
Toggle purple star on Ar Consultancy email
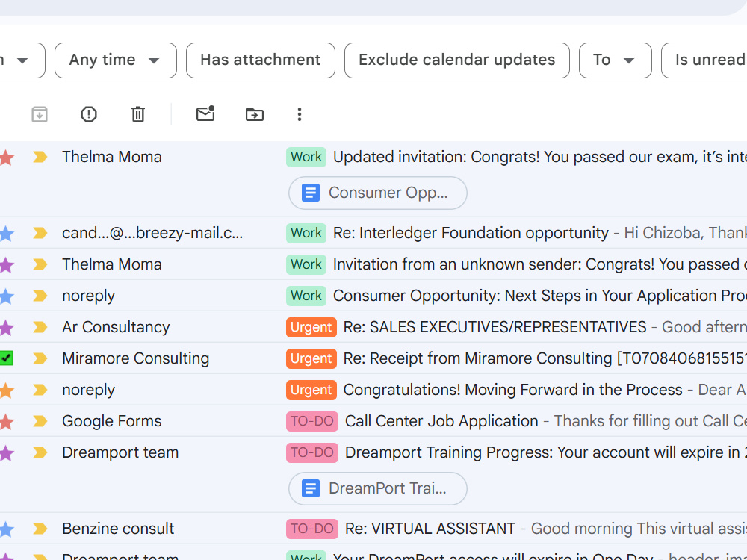coord(6,328)
